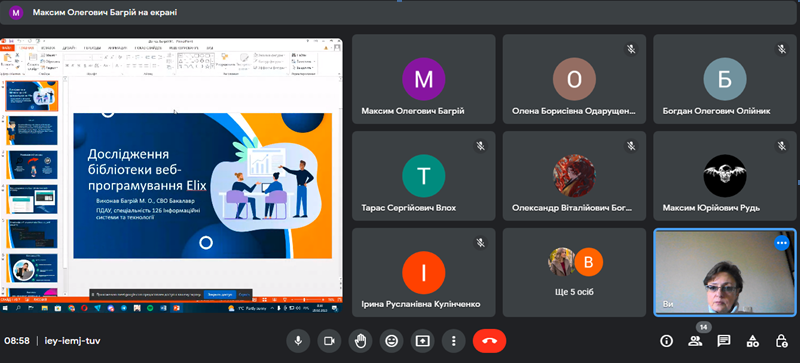The image size is (800, 363).
Task: Toggle the camera off
Action: click(x=329, y=341)
